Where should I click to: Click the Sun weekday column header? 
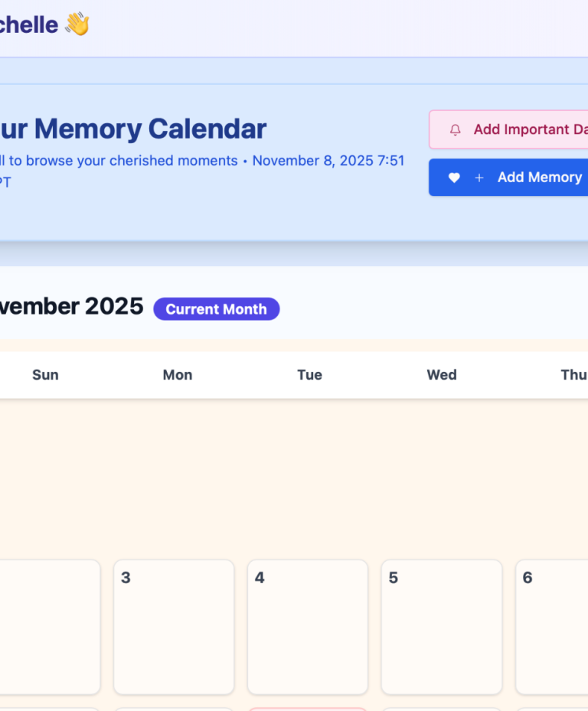click(45, 375)
